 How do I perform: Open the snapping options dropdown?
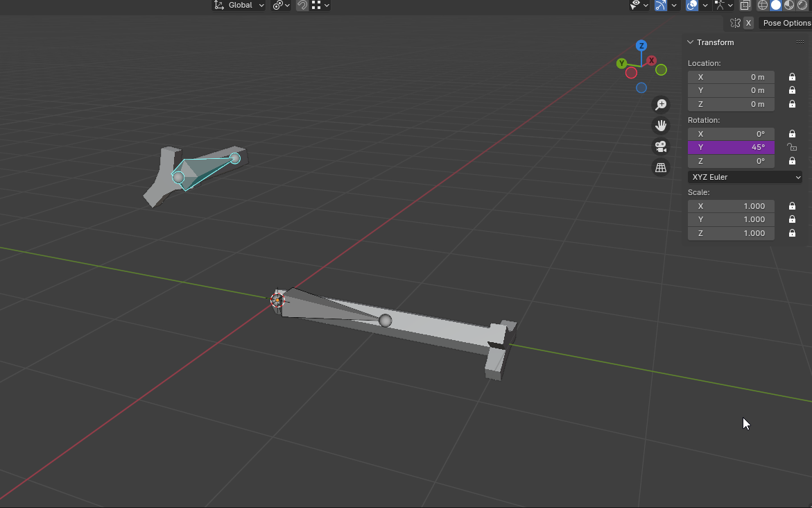pos(320,5)
